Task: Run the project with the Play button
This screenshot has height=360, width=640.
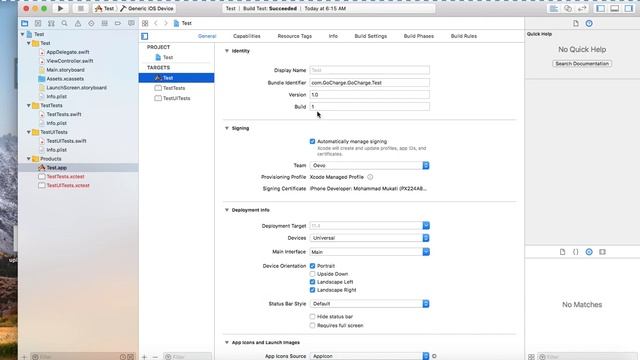Action: pos(60,8)
